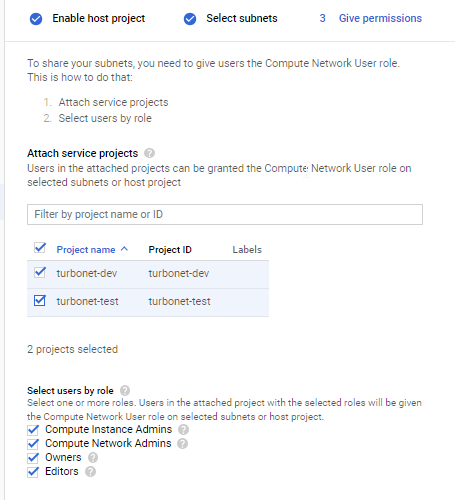The width and height of the screenshot is (455, 500).
Task: Click the Select subnets checkmark icon
Action: coord(190,19)
